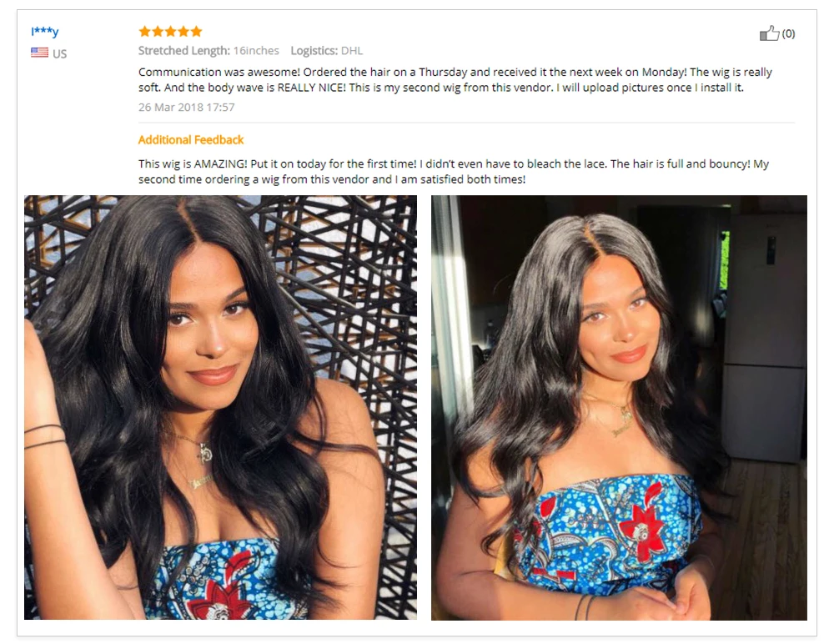Click the review date 26 Mar 2018
This screenshot has width=834, height=644.
point(186,107)
